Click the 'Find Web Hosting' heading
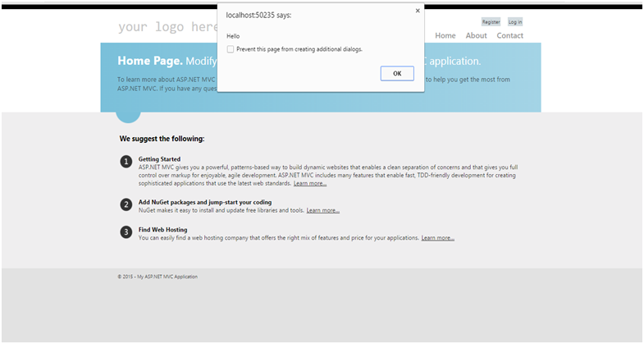This screenshot has width=644, height=344. pyautogui.click(x=162, y=230)
